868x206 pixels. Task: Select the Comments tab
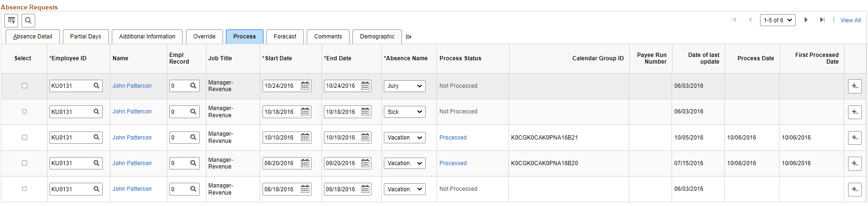point(328,37)
